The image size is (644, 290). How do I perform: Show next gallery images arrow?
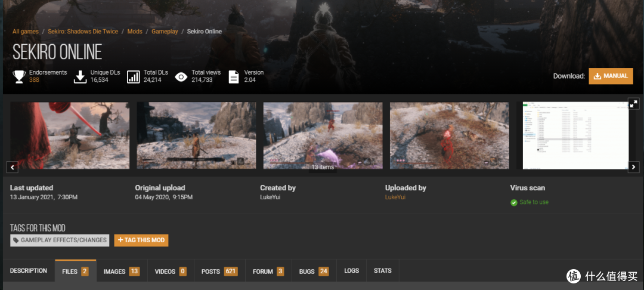(634, 167)
